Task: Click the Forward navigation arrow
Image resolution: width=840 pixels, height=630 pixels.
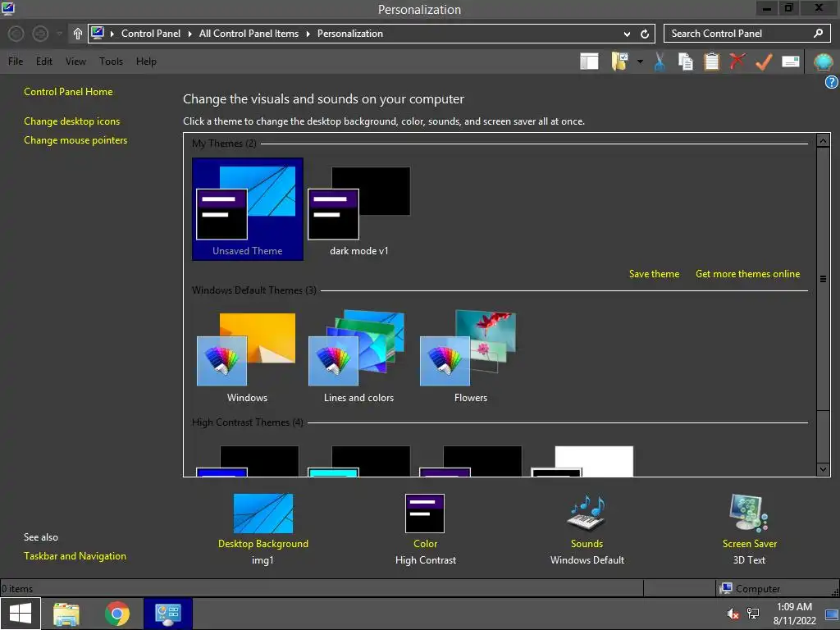Action: (x=40, y=34)
